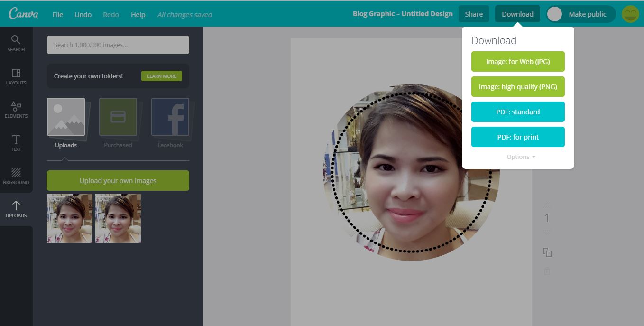Open the Bkground sidebar tab
Viewport: 644px width, 326px height.
tap(16, 176)
